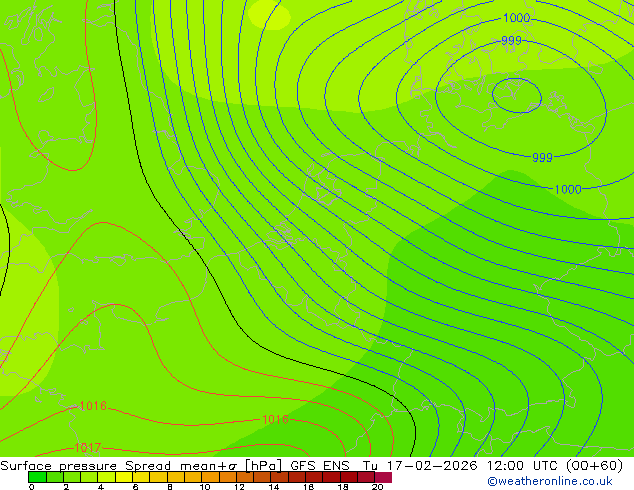Click the "999" label above the low center

(x=511, y=40)
